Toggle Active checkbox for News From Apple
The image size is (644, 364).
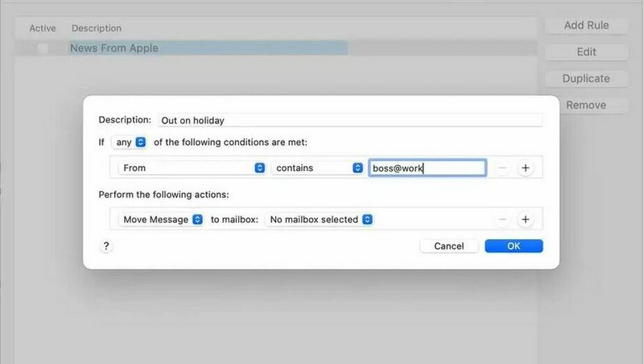point(42,48)
